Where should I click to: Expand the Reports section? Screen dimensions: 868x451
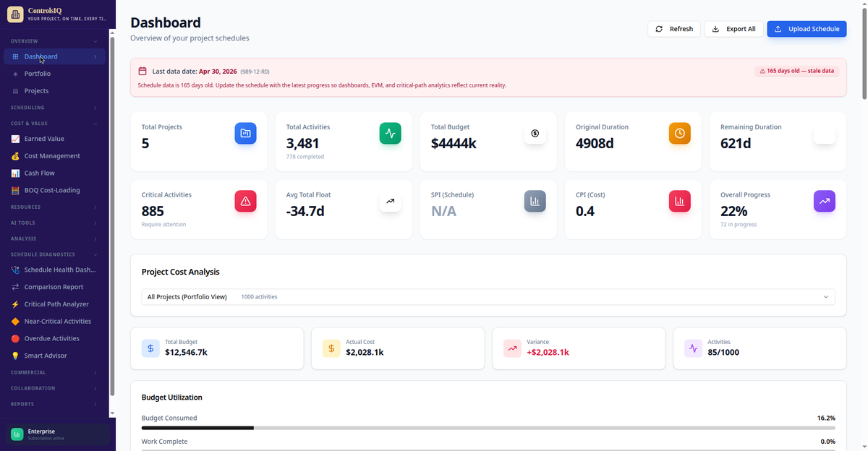[54, 404]
